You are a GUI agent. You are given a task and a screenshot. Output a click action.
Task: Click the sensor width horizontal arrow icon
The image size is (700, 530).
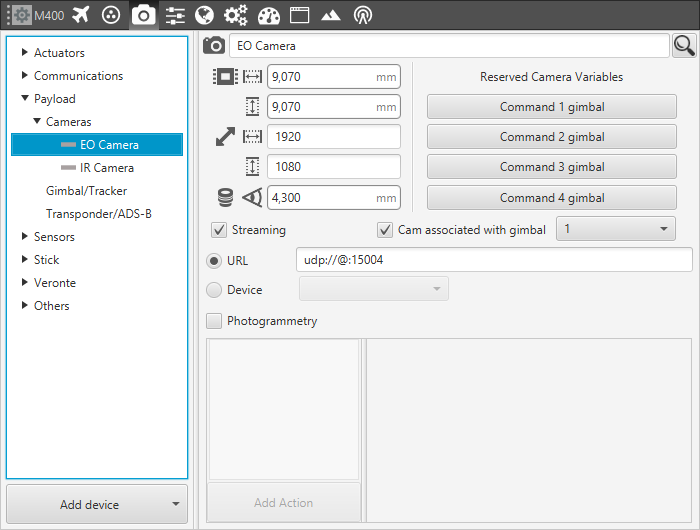click(x=253, y=77)
